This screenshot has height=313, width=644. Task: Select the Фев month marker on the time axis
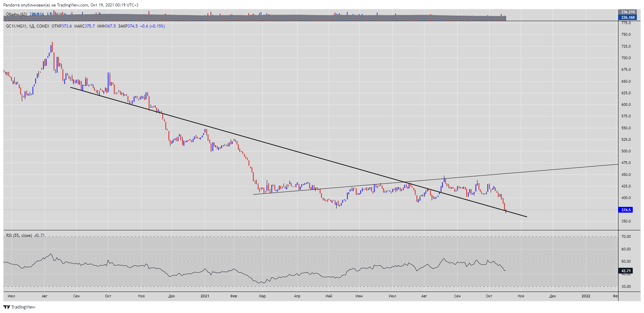pos(234,296)
